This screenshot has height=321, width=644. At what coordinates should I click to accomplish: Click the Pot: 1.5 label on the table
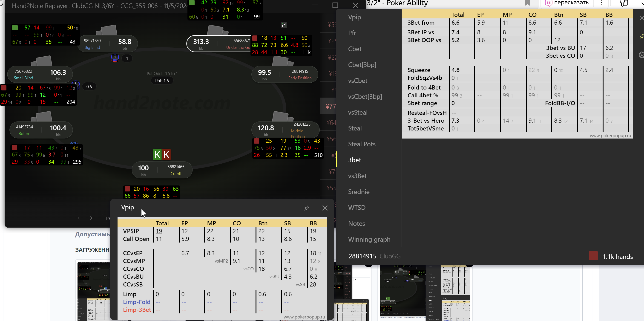(x=162, y=81)
